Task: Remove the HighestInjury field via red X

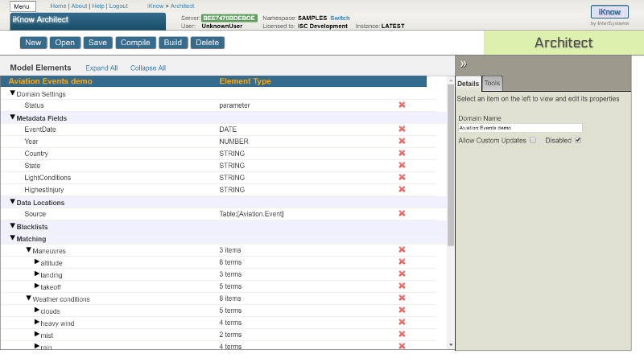Action: 402,190
